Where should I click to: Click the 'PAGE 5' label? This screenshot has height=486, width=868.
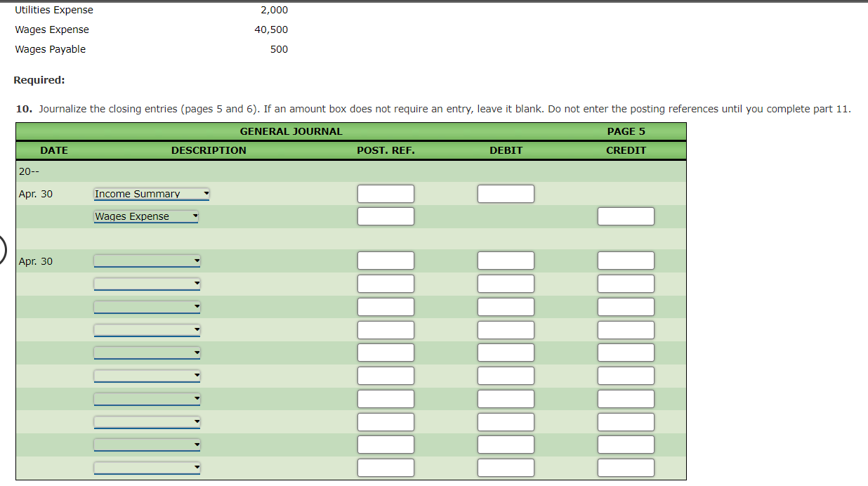626,131
